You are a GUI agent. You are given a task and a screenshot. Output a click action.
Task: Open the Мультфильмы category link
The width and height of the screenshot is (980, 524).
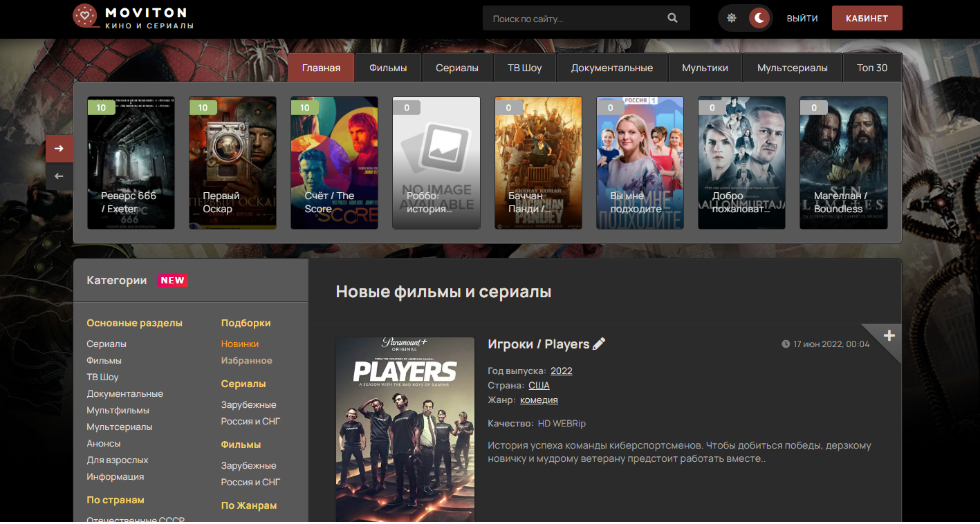click(118, 411)
